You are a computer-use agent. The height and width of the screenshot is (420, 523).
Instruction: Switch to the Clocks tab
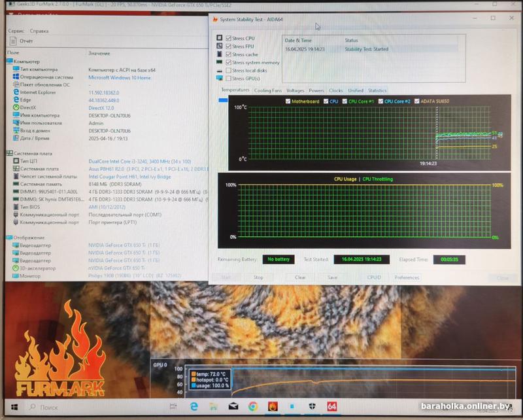[335, 90]
